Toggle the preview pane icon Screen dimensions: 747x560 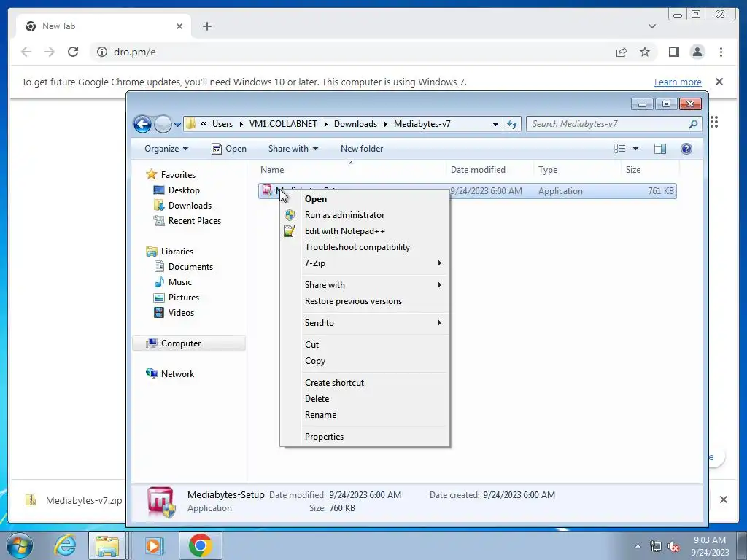click(x=659, y=149)
